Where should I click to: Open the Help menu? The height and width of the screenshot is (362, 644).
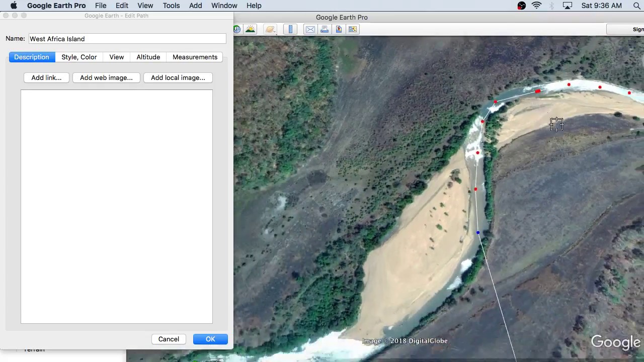coord(254,6)
